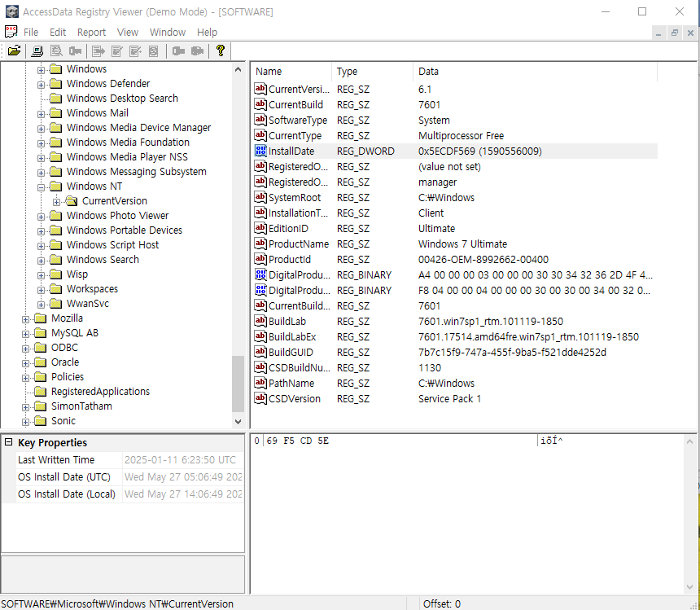Image resolution: width=700 pixels, height=610 pixels.
Task: Open the Window menu
Action: [x=168, y=32]
